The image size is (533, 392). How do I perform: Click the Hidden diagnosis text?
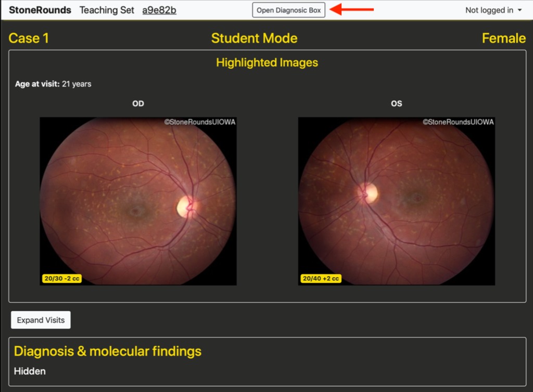30,371
